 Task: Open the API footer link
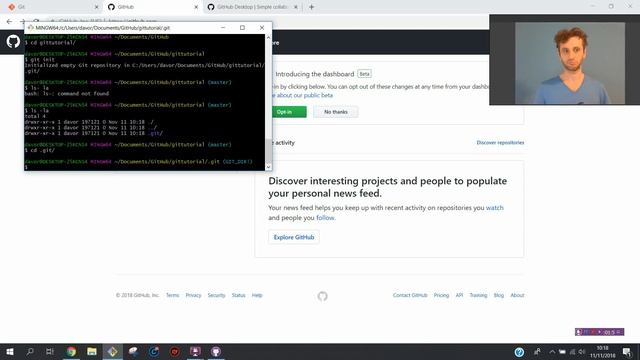point(459,295)
